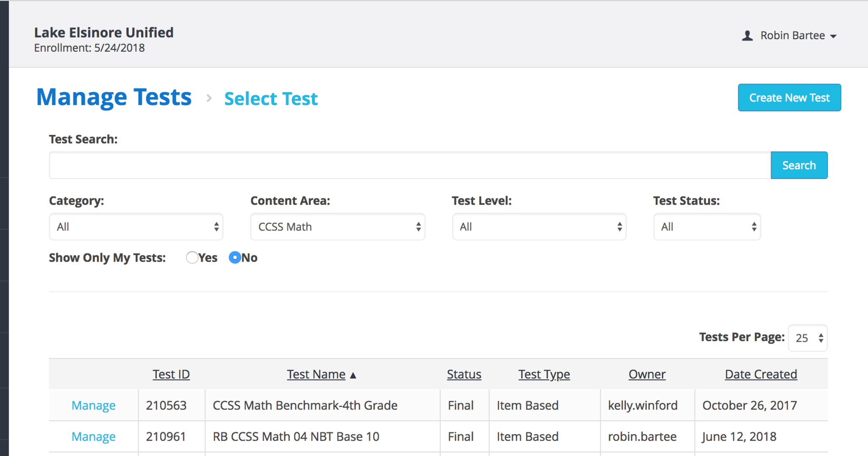
Task: Select Yes for Show Only My Tests
Action: click(192, 257)
